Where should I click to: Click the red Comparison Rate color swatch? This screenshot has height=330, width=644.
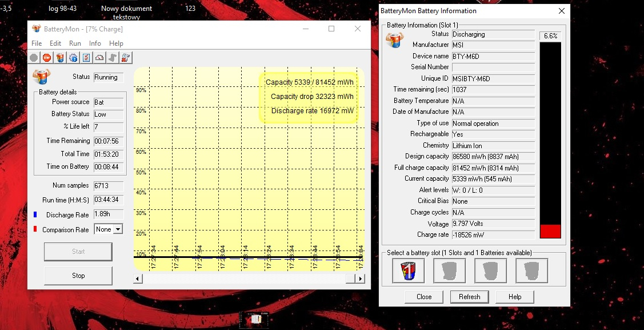tap(35, 229)
